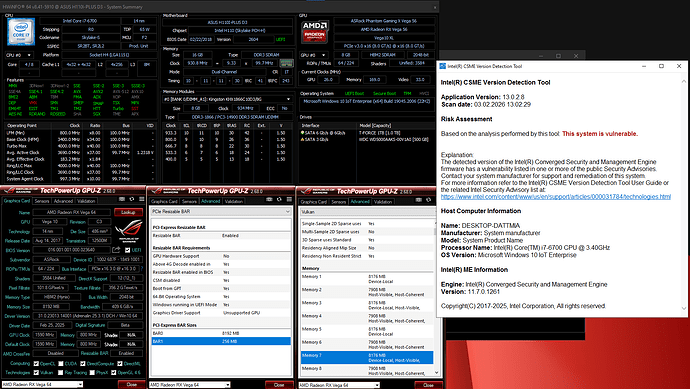Click the AMD Radeon logo in HWiNFO

(315, 32)
